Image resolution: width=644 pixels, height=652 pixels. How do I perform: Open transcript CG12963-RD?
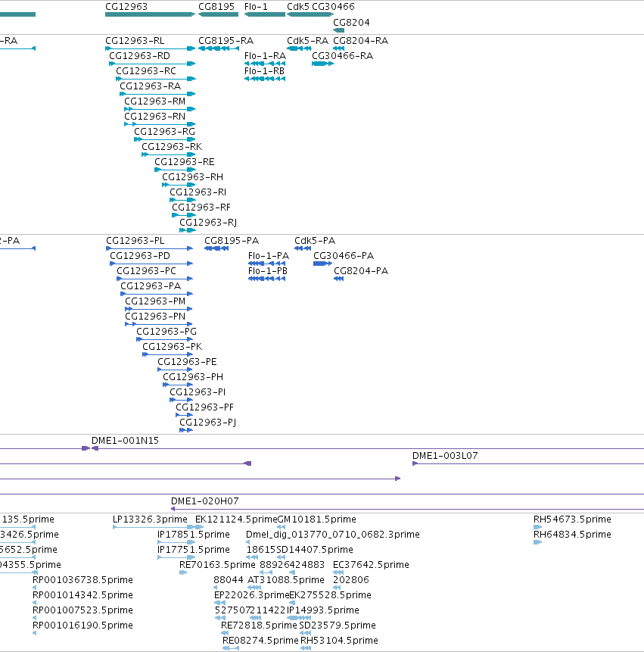(139, 56)
